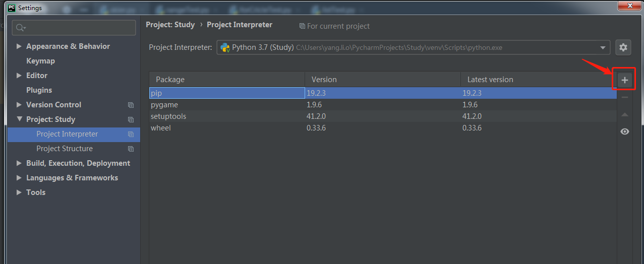The image size is (644, 264).
Task: Sort by Version column header
Action: pos(383,79)
